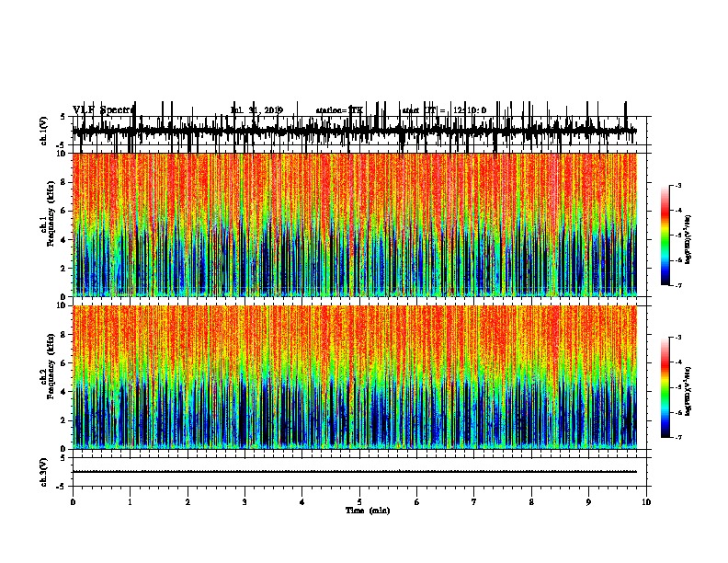Click inside the ch.1 spectrogram panel
728x563 pixels.
pyautogui.click(x=355, y=224)
